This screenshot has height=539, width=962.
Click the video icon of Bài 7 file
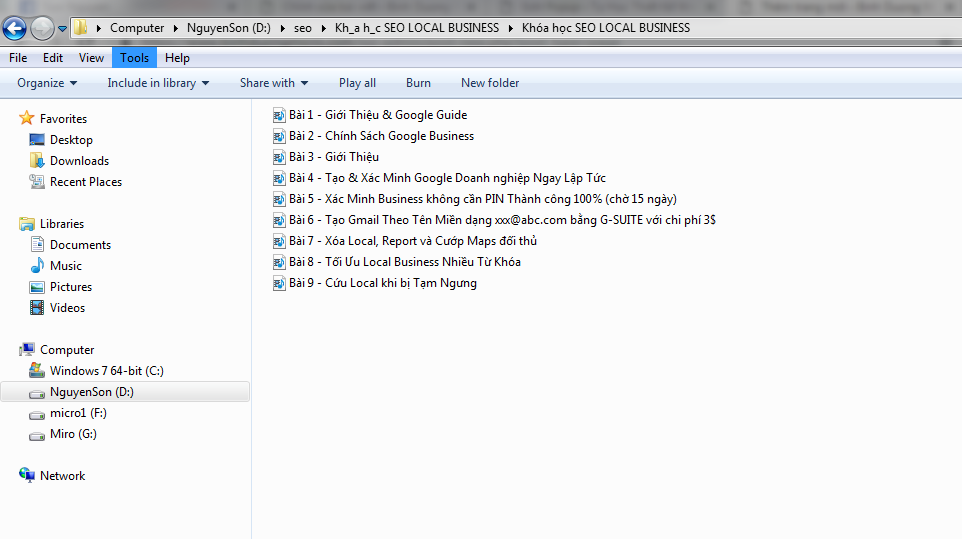tap(279, 241)
